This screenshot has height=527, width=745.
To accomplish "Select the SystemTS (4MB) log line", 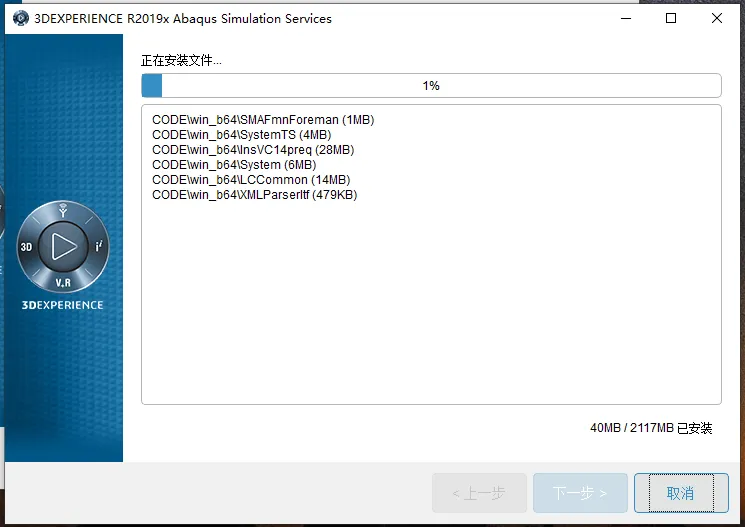I will (x=241, y=135).
